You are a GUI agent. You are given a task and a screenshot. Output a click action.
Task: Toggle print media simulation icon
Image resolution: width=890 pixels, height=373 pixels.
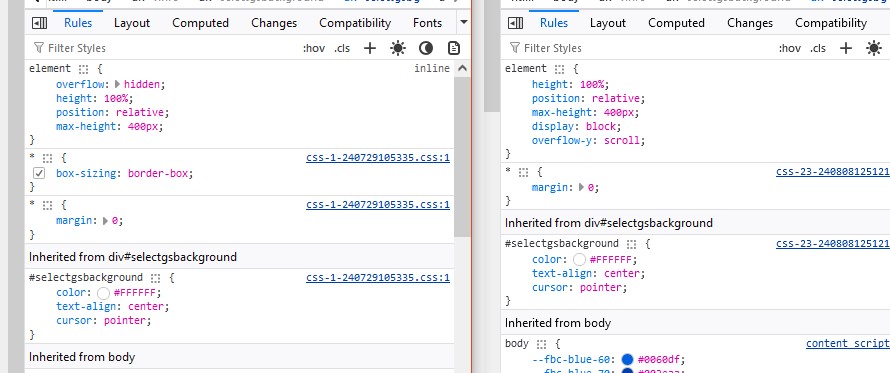click(x=454, y=48)
